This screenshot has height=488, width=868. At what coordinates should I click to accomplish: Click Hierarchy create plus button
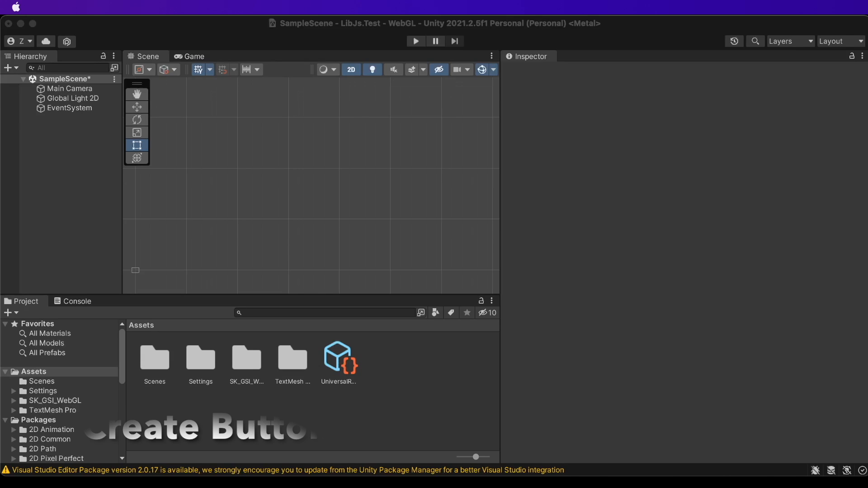coord(11,68)
